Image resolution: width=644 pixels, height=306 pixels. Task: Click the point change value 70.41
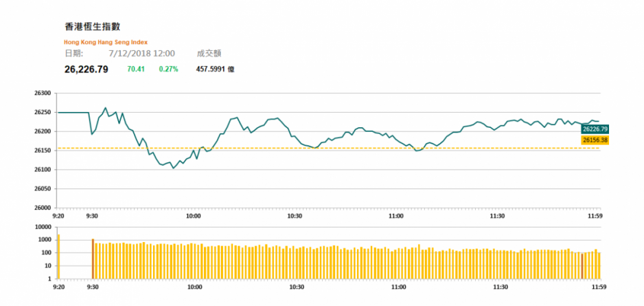(x=136, y=69)
